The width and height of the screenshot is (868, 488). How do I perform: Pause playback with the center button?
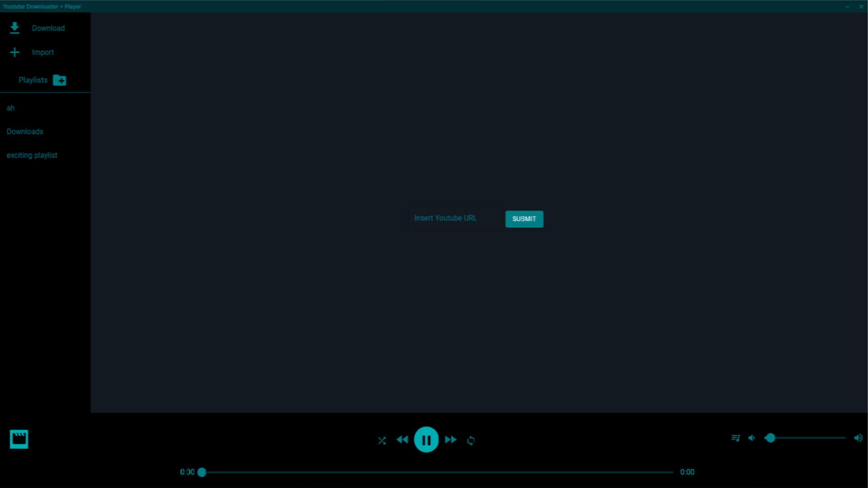(x=426, y=440)
